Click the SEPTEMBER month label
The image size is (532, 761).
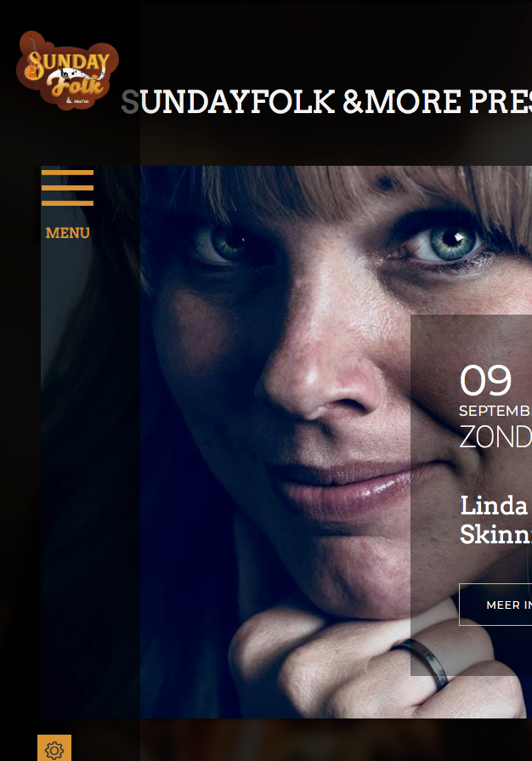click(495, 411)
